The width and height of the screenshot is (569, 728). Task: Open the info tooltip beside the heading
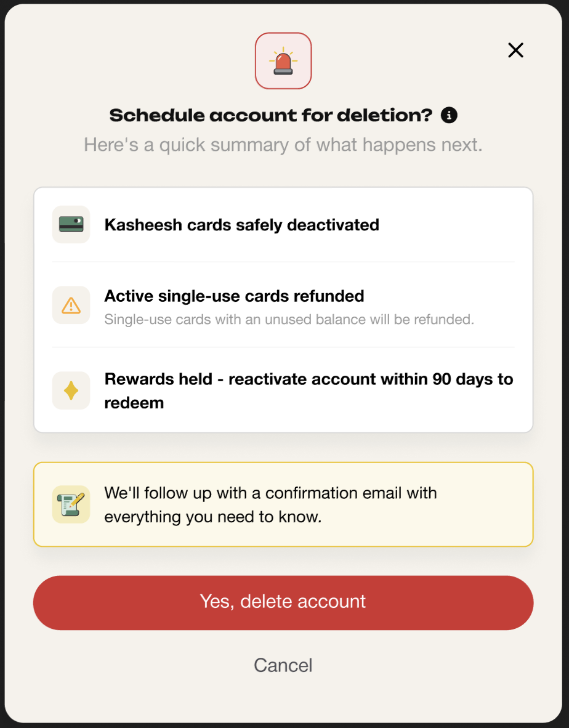pyautogui.click(x=449, y=115)
